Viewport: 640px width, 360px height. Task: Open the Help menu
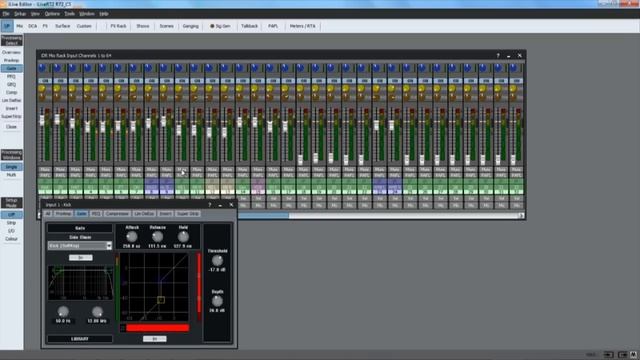[104, 14]
